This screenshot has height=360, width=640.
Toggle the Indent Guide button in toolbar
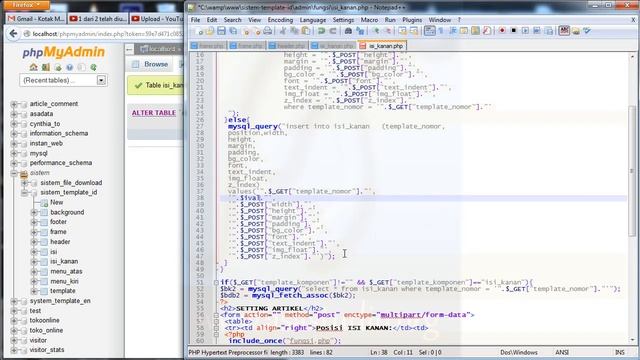tap(453, 31)
